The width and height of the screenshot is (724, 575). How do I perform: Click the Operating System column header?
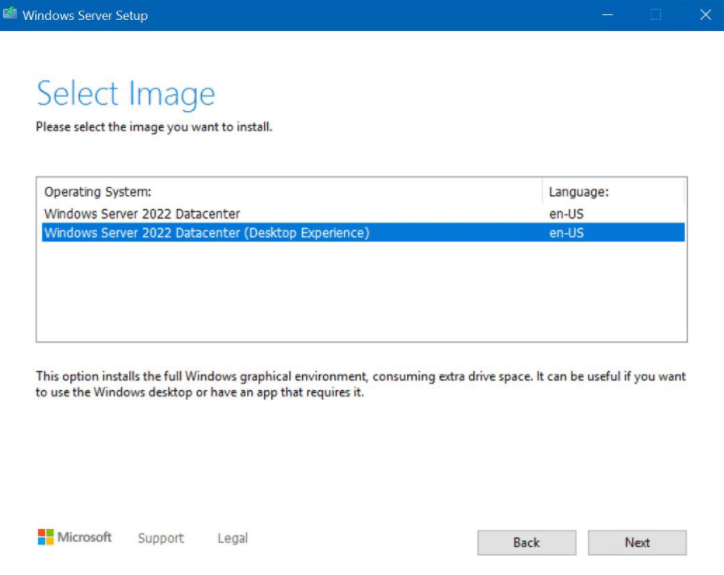click(x=98, y=191)
